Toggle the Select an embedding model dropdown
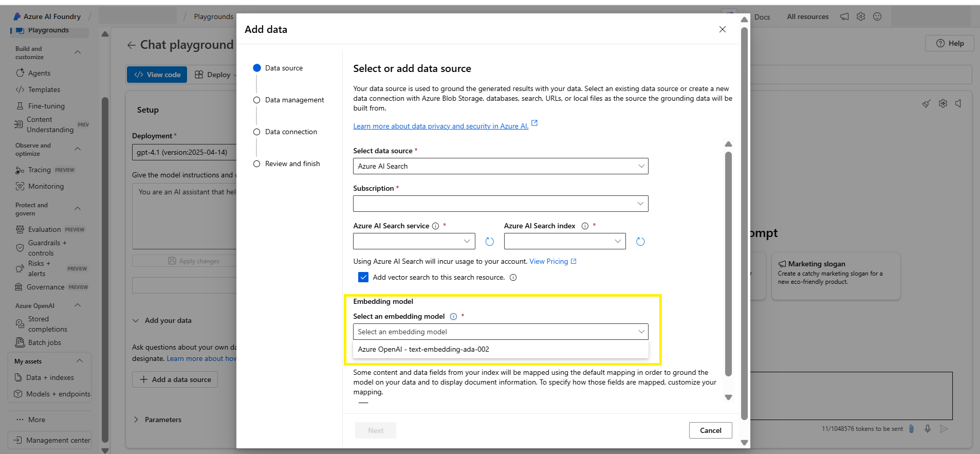The height and width of the screenshot is (454, 980). click(x=501, y=332)
